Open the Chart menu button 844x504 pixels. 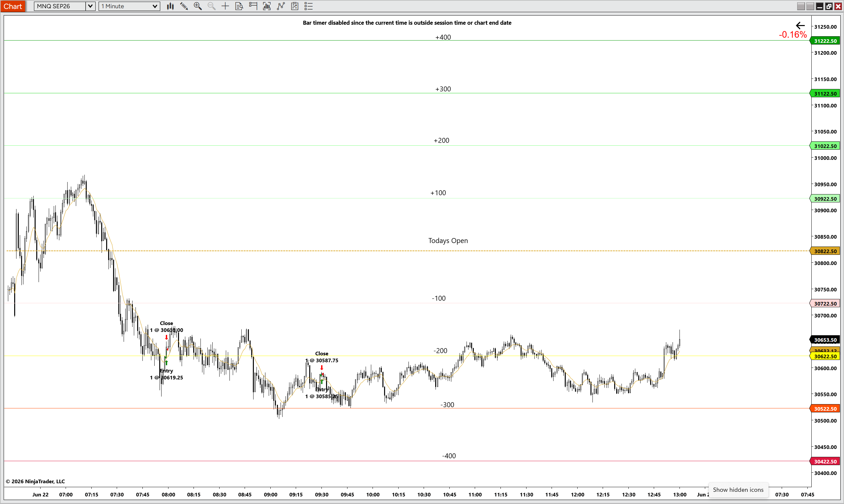tap(13, 6)
